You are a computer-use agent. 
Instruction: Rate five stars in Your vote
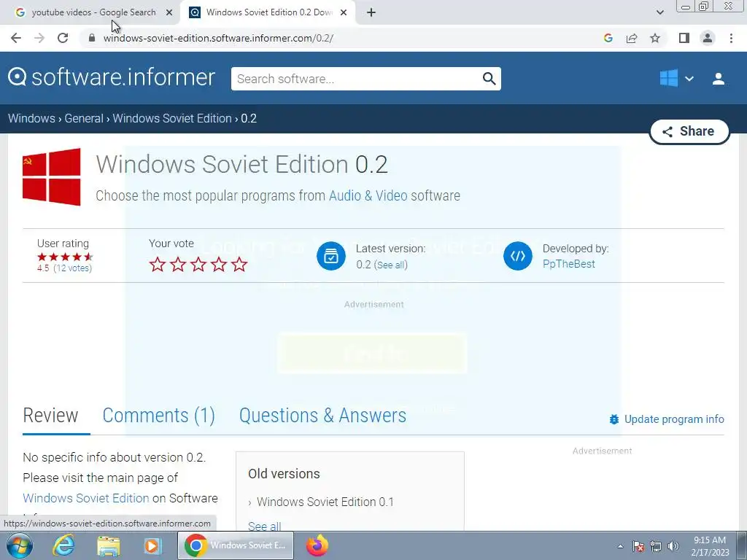pos(239,264)
